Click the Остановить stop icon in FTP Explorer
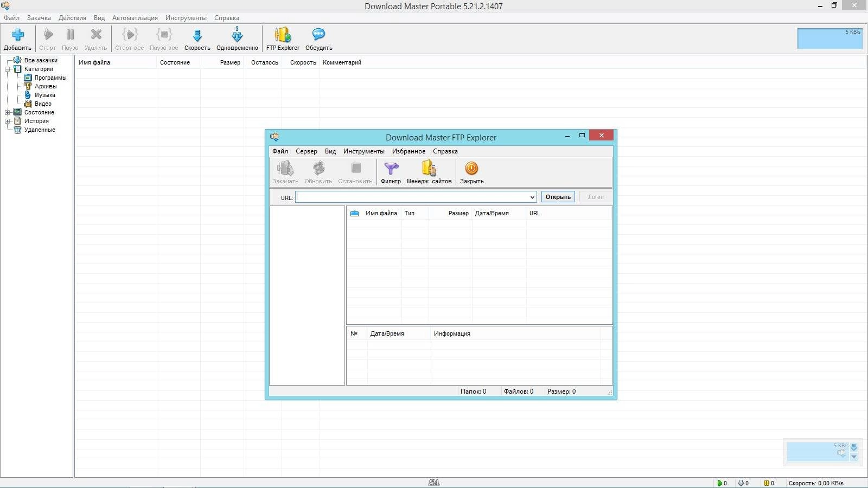Viewport: 868px width, 488px height. (356, 168)
